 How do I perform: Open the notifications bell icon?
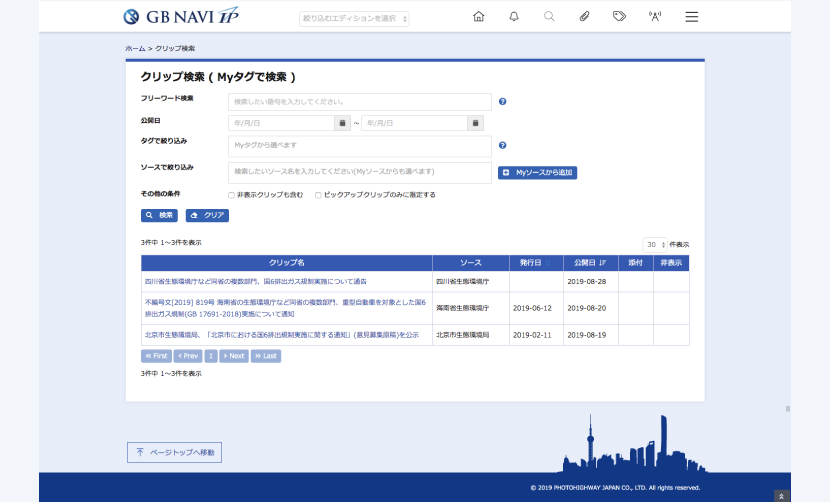(x=514, y=16)
